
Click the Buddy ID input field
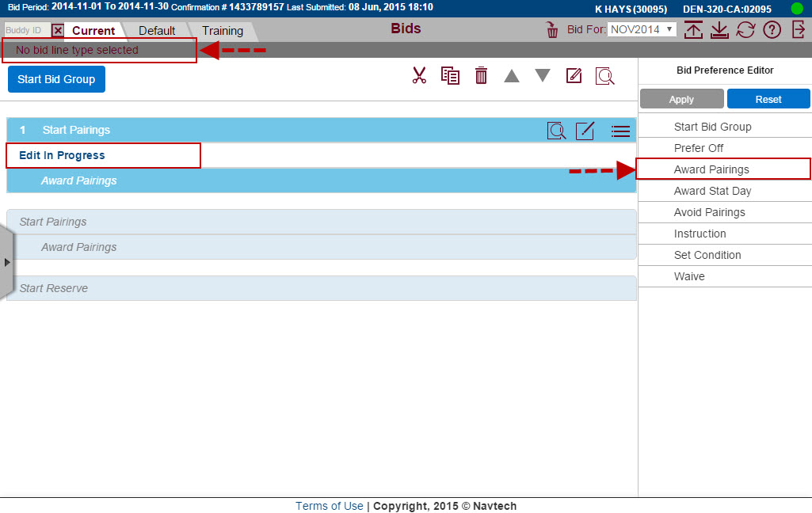click(x=27, y=30)
